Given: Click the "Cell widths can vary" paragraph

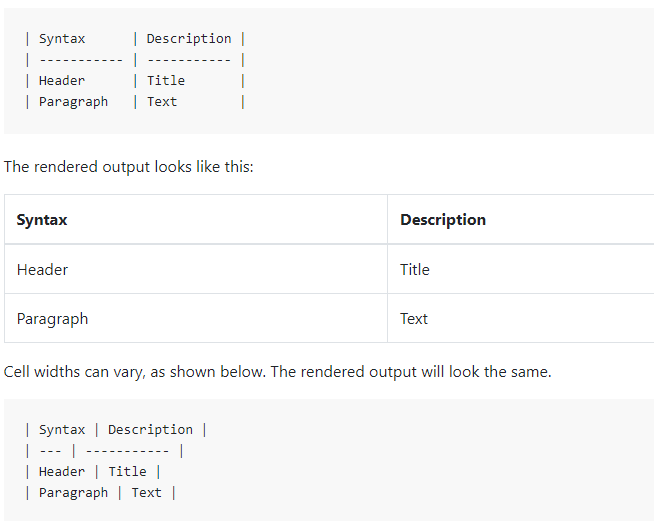Looking at the screenshot, I should [x=277, y=372].
